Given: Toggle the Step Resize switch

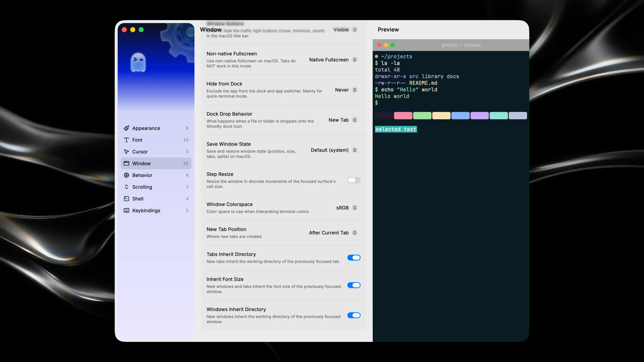Looking at the screenshot, I should click(354, 180).
